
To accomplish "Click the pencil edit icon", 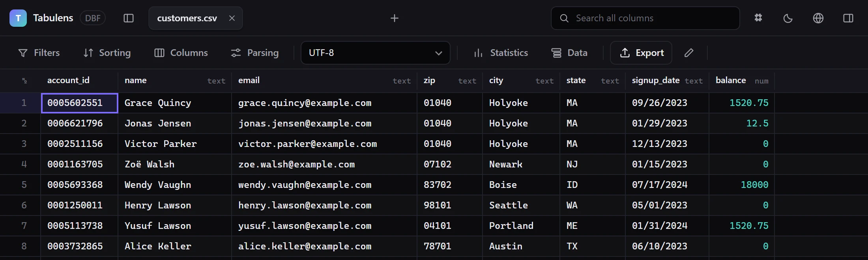I will click(689, 53).
